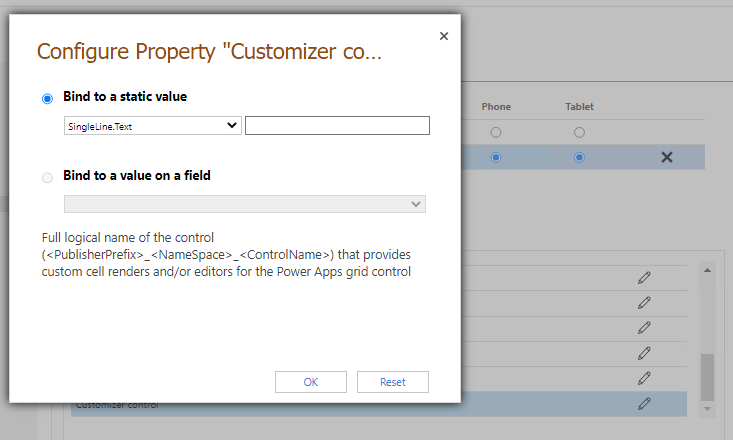Select the unselected Phone radio button
733x440 pixels.
pyautogui.click(x=496, y=132)
